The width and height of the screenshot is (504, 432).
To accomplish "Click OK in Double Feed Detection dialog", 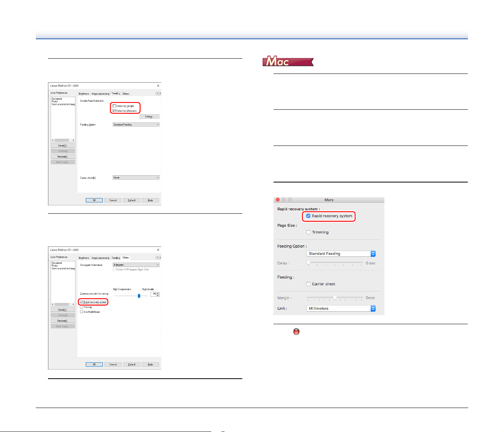I will point(94,200).
